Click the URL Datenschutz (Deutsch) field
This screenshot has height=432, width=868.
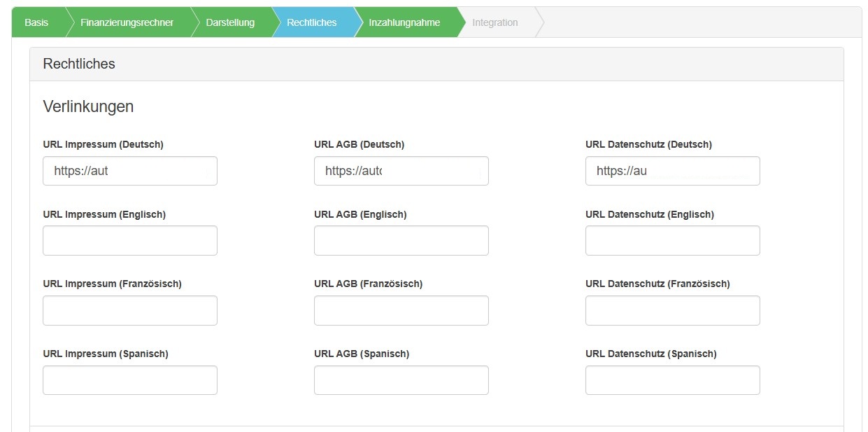[x=672, y=171]
